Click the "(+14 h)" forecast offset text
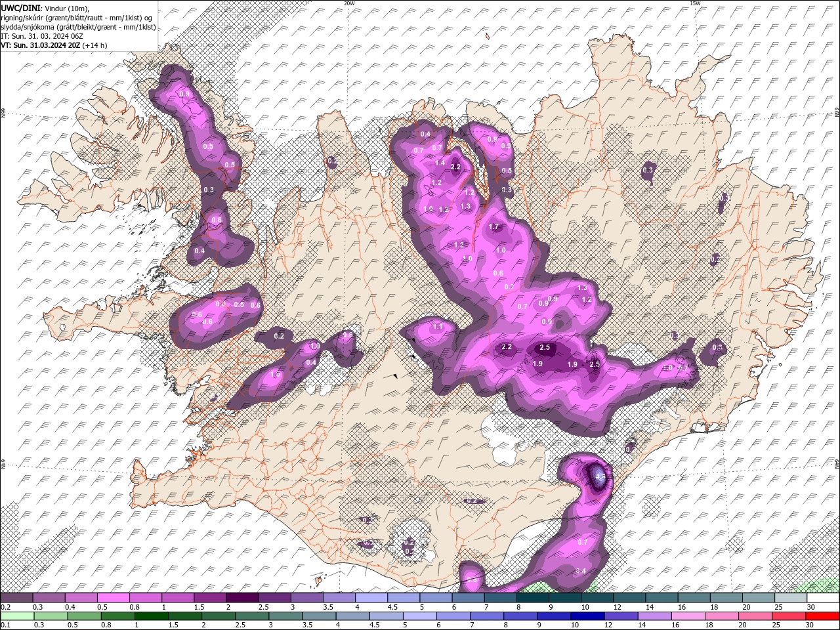This screenshot has height=630, width=840. 95,45
